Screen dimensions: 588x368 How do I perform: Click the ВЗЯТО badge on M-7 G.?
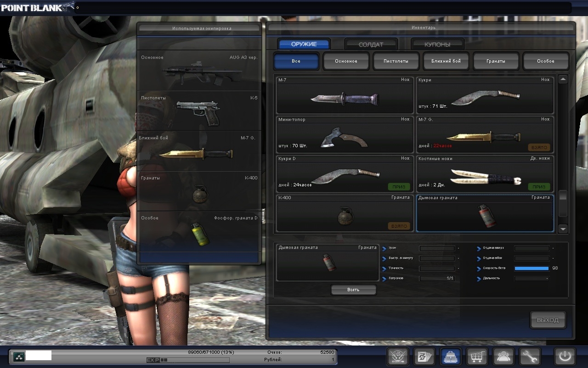pyautogui.click(x=539, y=148)
